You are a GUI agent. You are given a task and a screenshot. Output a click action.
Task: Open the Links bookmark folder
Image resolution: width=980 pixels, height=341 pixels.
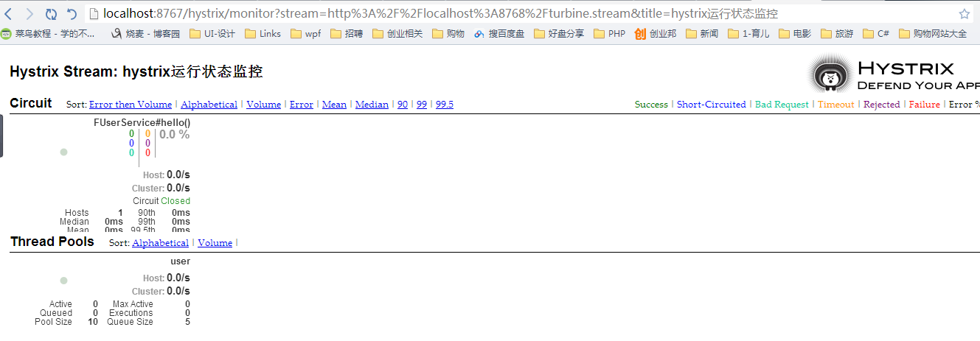[x=263, y=33]
